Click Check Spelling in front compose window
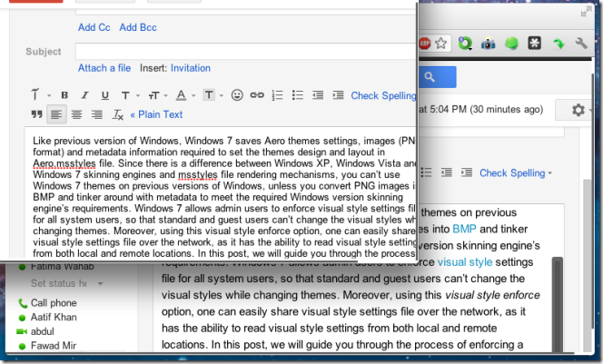This screenshot has height=364, width=603. [383, 95]
